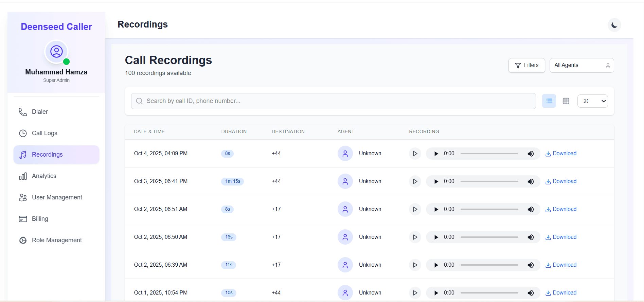Start audio player for the Oct 2, 06:39 AM row
Viewport: 644px width, 302px height.
pos(436,265)
